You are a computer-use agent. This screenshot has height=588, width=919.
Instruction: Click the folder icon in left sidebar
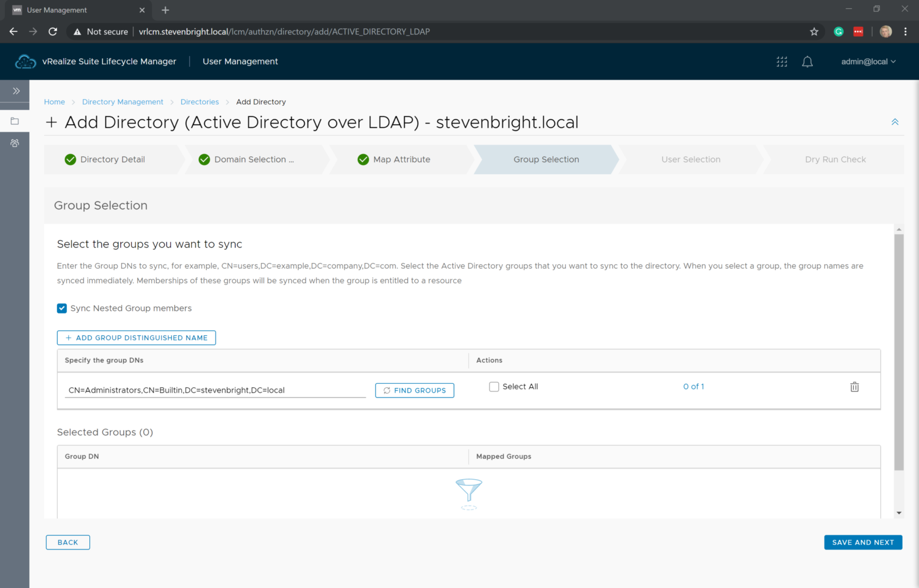coord(15,121)
